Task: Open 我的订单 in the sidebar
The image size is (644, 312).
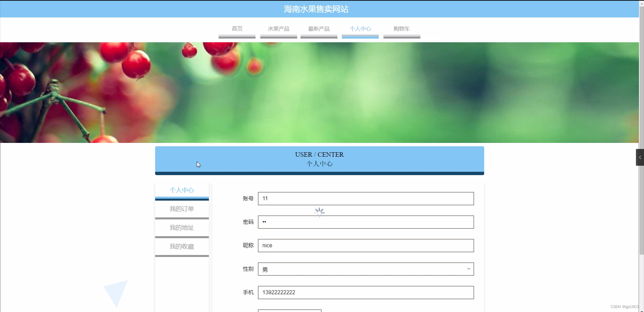Action: click(x=181, y=209)
